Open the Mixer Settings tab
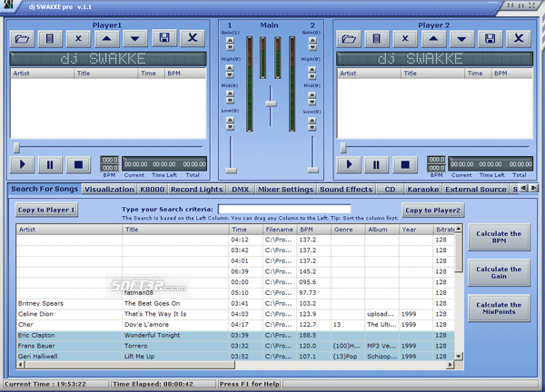 click(285, 190)
